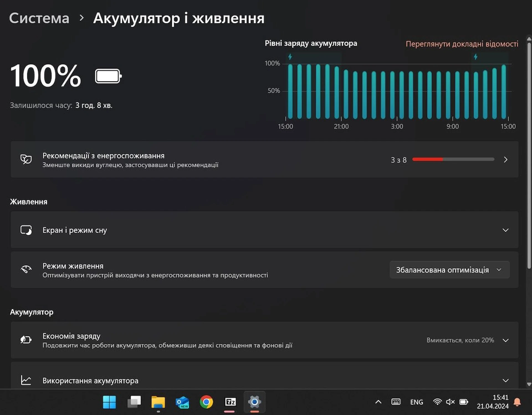This screenshot has height=415, width=532.
Task: Click the touch keyboard tray icon
Action: coord(396,402)
